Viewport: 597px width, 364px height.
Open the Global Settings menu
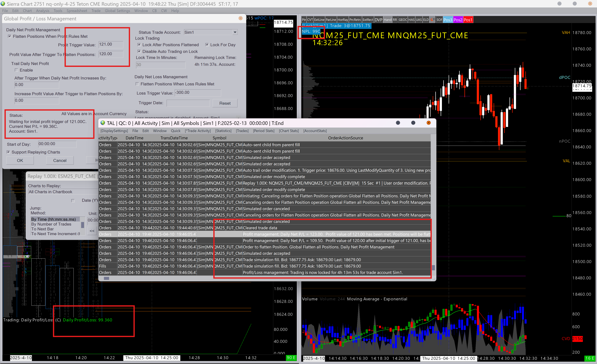click(x=117, y=11)
